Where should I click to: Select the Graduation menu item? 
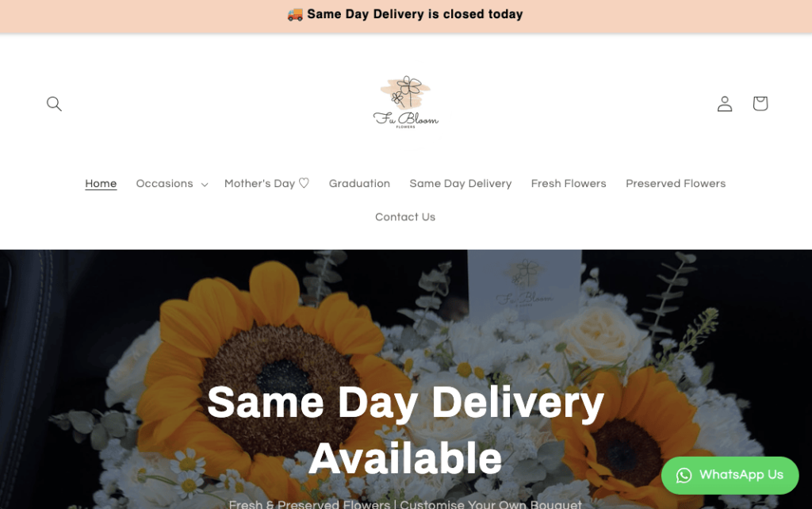pos(359,183)
